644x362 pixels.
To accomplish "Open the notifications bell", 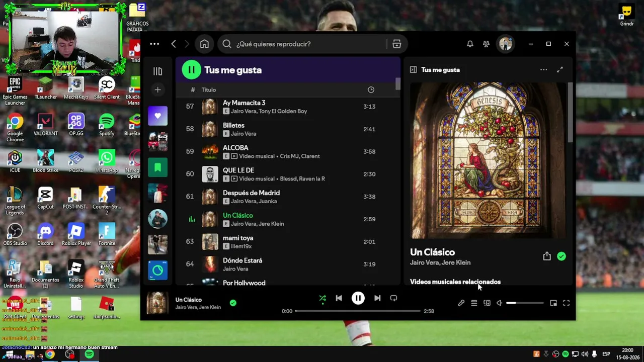I will (470, 44).
